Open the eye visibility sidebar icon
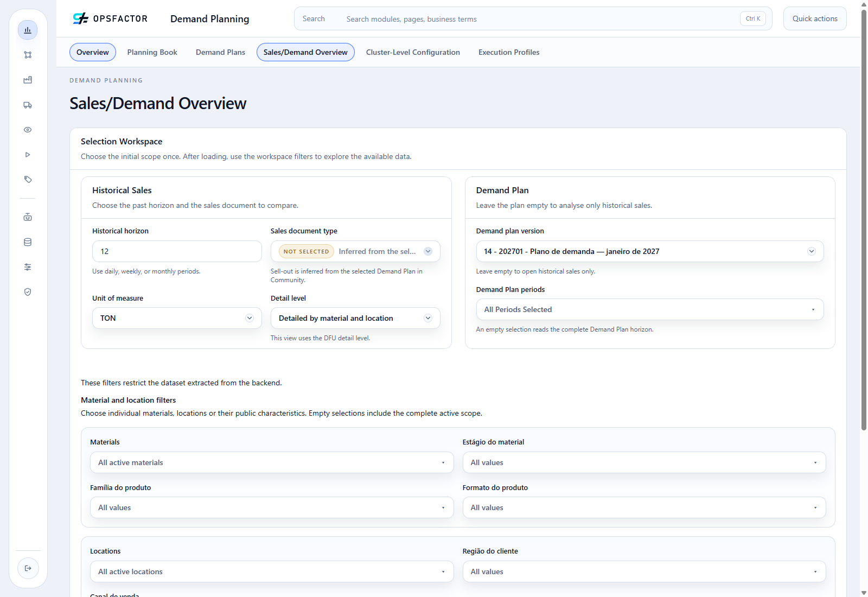The image size is (868, 597). [28, 130]
